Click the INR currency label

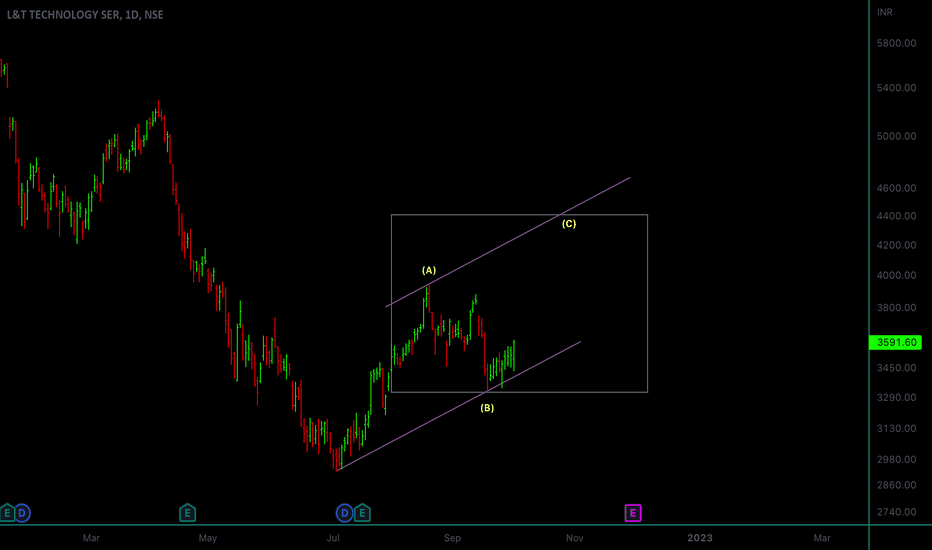(x=884, y=12)
